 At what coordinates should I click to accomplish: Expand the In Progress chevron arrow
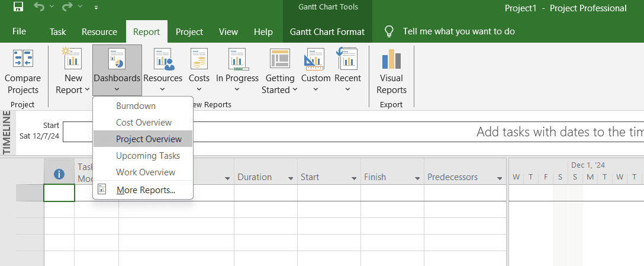coord(237,89)
